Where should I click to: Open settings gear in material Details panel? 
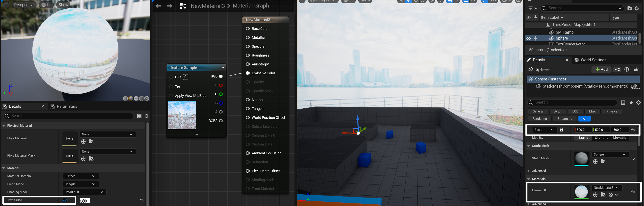tap(146, 116)
